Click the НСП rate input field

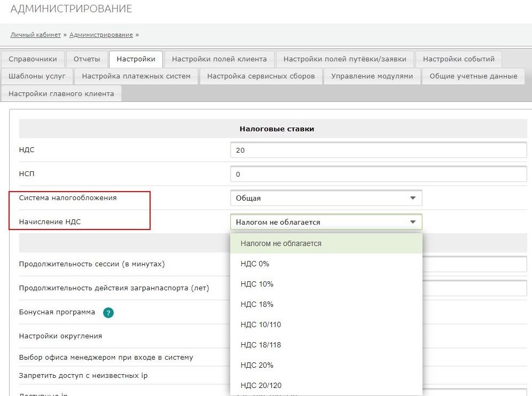378,175
